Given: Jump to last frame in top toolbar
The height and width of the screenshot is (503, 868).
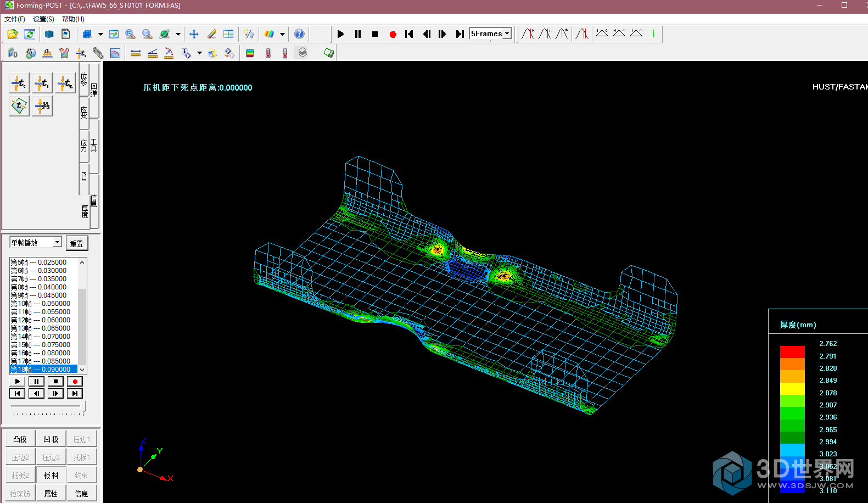Looking at the screenshot, I should point(460,34).
